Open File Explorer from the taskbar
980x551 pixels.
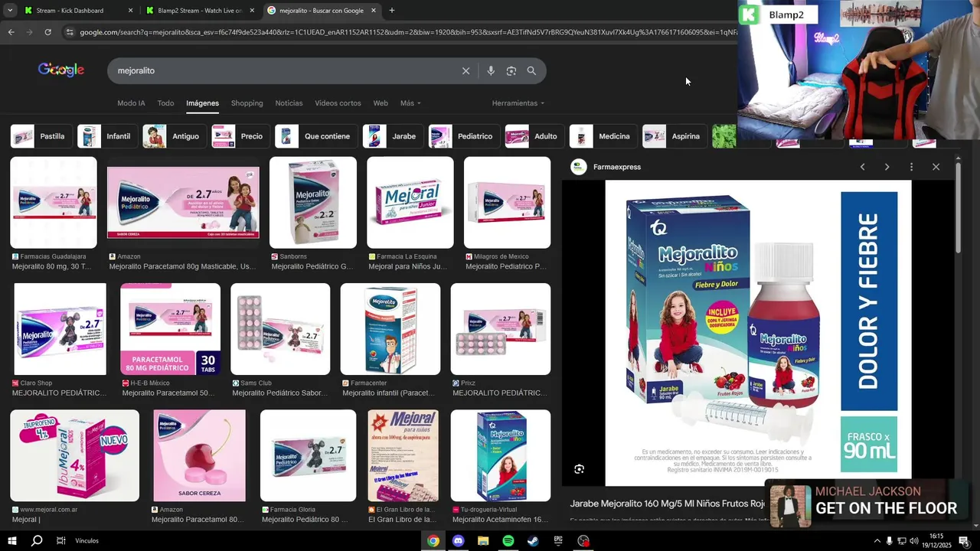click(483, 541)
